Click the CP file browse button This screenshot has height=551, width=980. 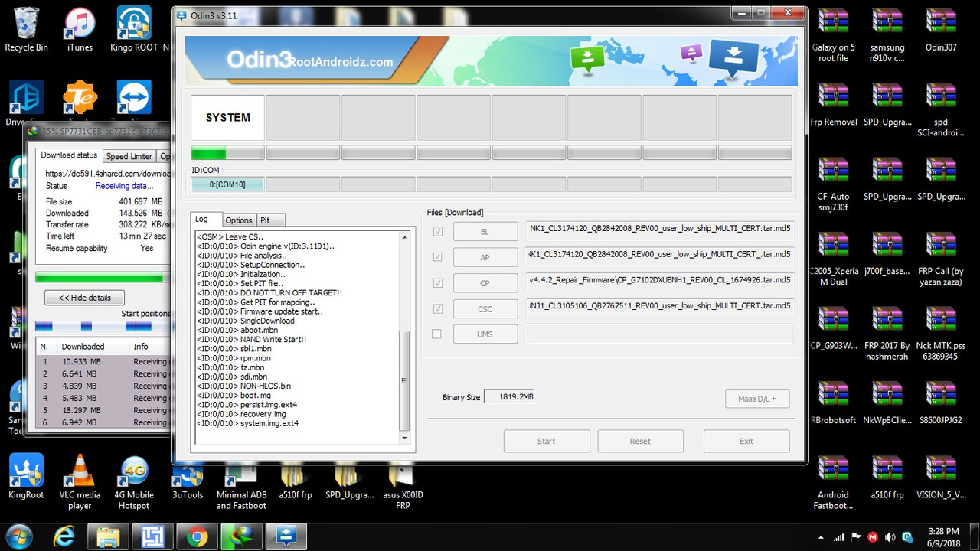click(485, 283)
